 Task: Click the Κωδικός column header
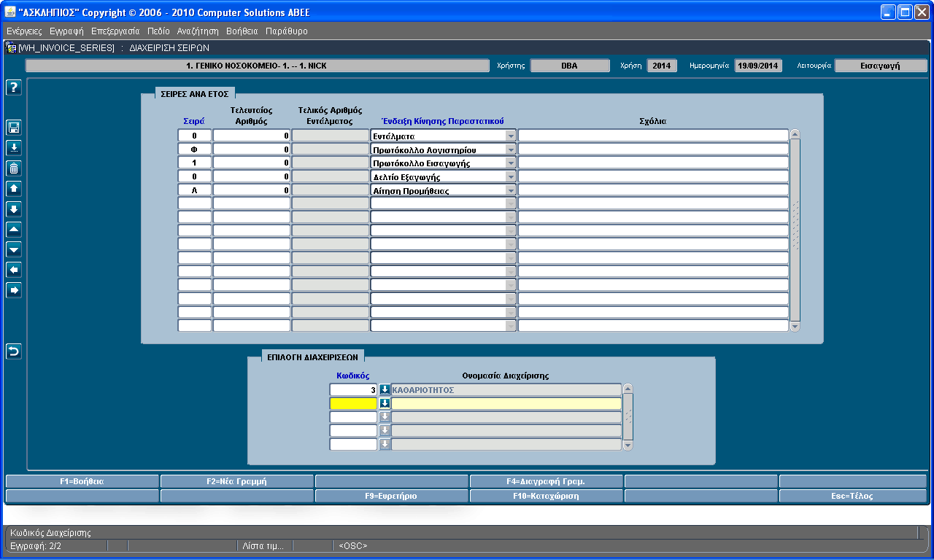[353, 376]
